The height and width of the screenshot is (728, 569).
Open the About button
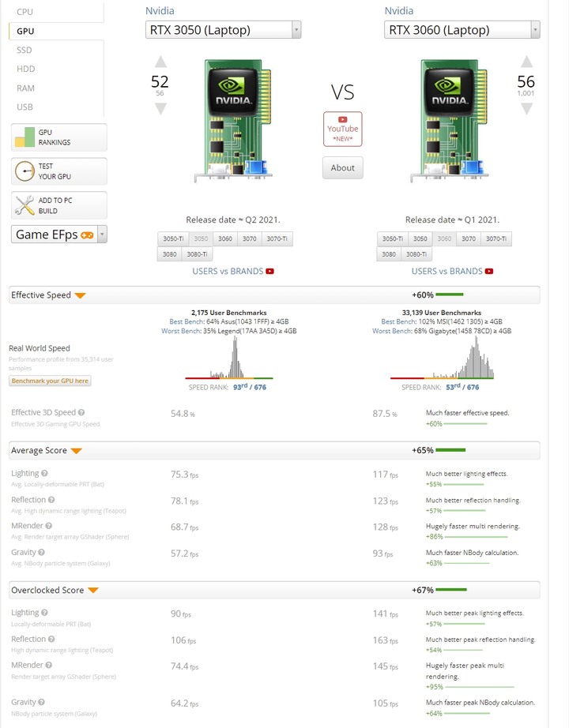(343, 167)
